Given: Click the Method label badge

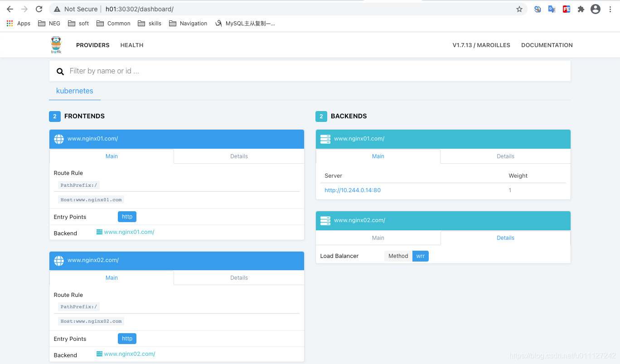Looking at the screenshot, I should pyautogui.click(x=398, y=256).
